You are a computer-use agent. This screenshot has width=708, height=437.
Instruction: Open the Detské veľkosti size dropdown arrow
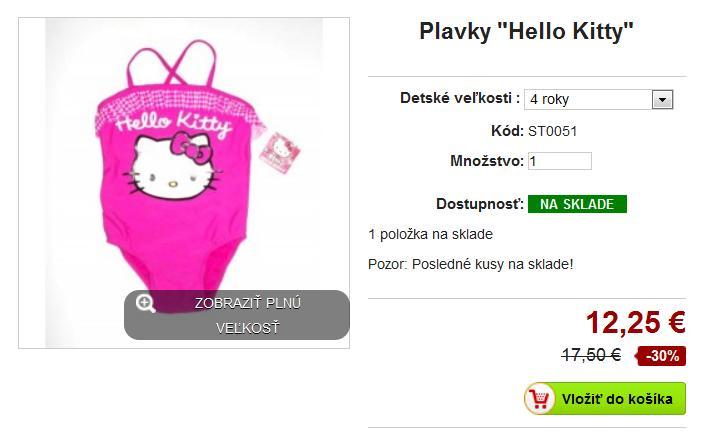click(662, 99)
